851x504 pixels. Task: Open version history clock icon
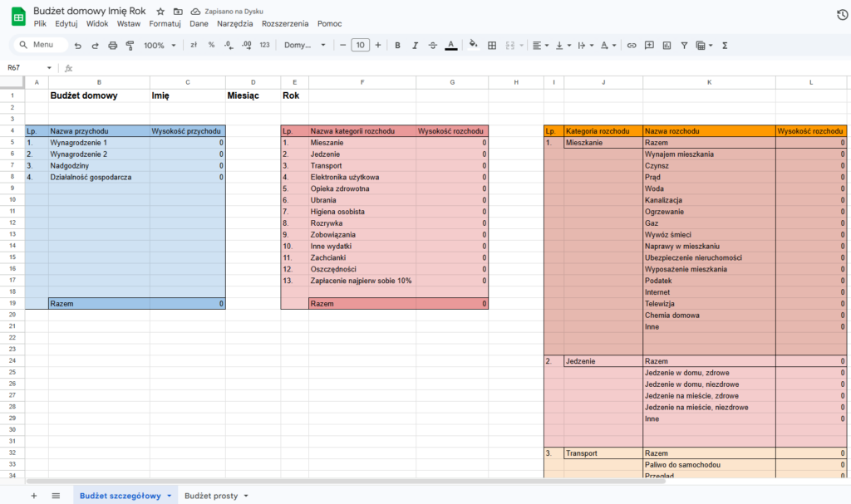[x=841, y=15]
